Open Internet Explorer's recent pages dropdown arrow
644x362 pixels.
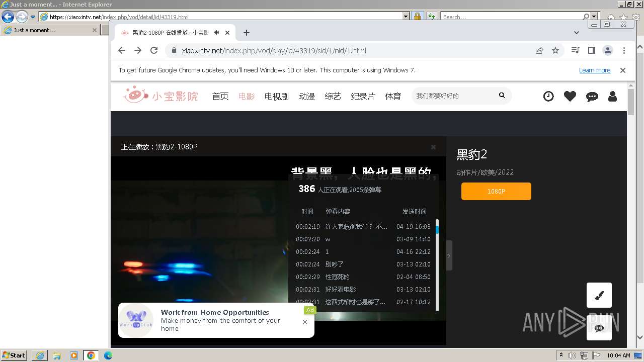(x=33, y=17)
